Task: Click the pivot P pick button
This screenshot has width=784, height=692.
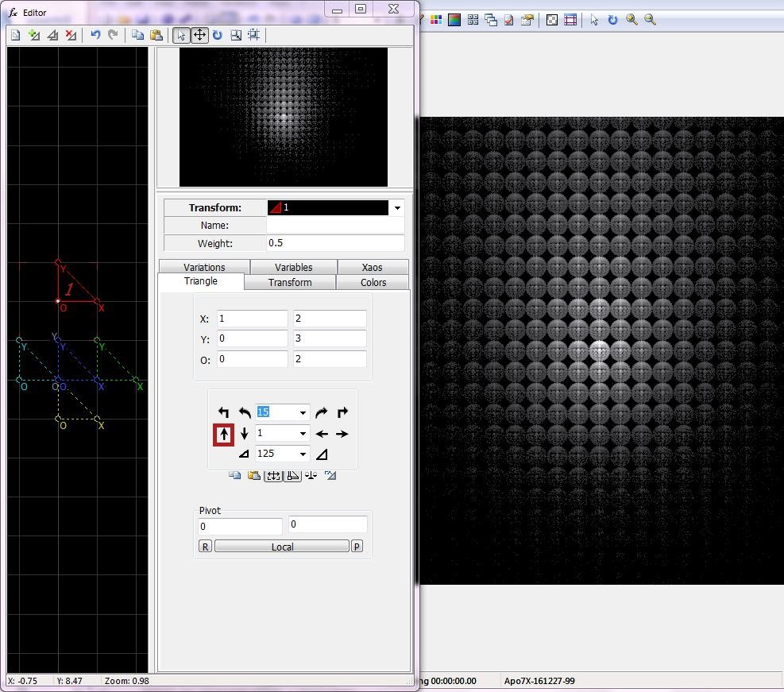Action: [357, 547]
